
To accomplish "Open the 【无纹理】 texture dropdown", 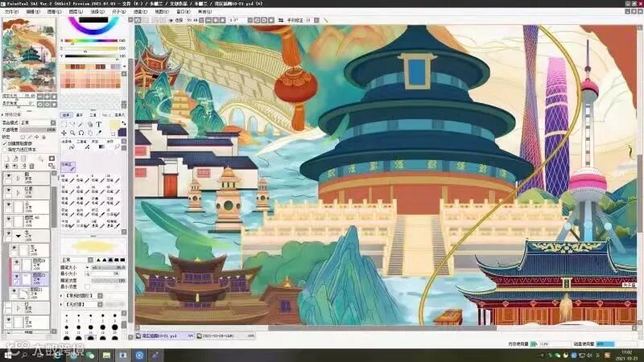I will 100,305.
